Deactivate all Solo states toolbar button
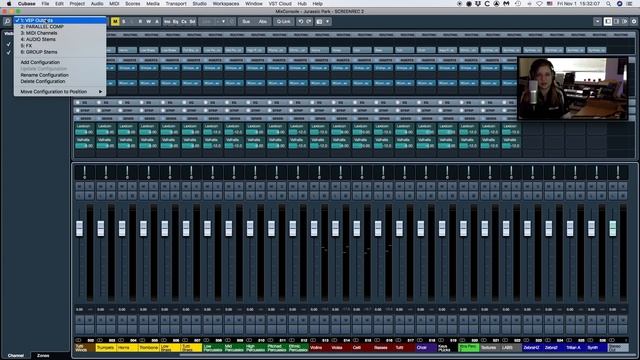The width and height of the screenshot is (640, 360). [x=124, y=21]
